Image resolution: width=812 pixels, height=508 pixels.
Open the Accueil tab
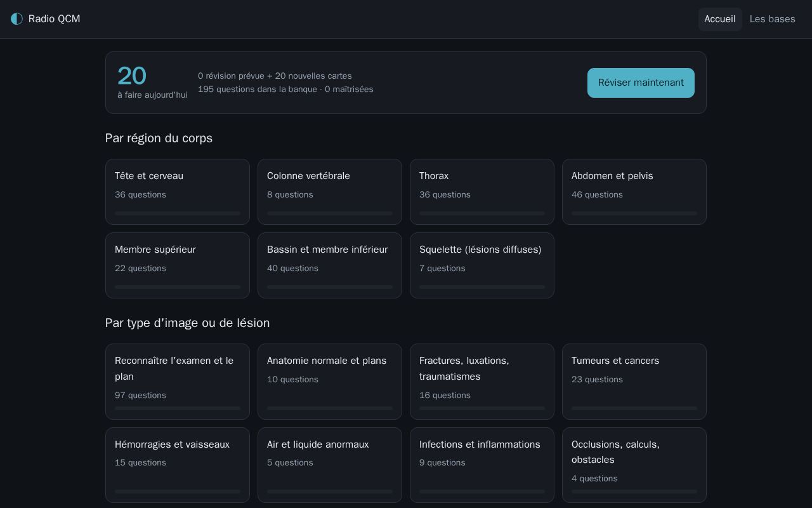tap(720, 19)
